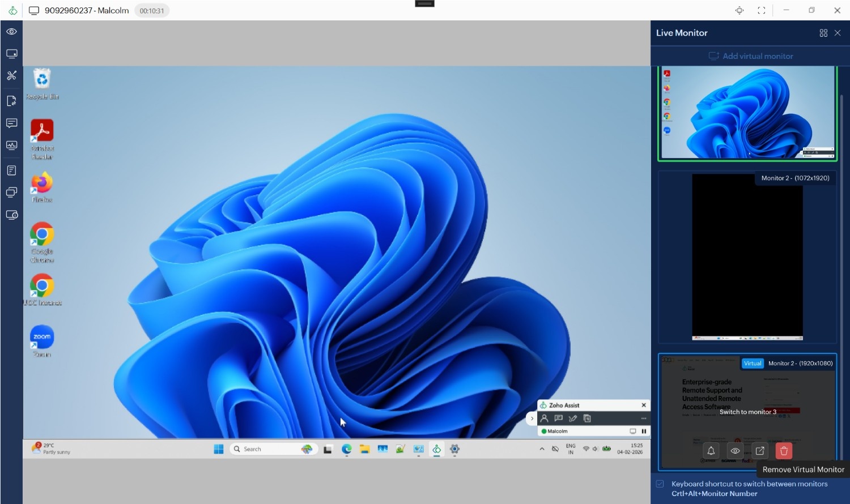Screen dimensions: 850x504
Task: Click the performance monitor icon in left sidebar
Action: (x=11, y=146)
